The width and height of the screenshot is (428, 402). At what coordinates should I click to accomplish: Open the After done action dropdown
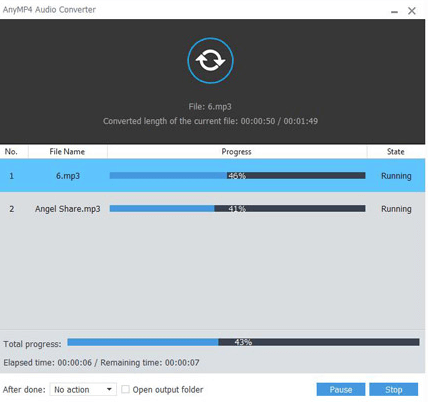(83, 389)
